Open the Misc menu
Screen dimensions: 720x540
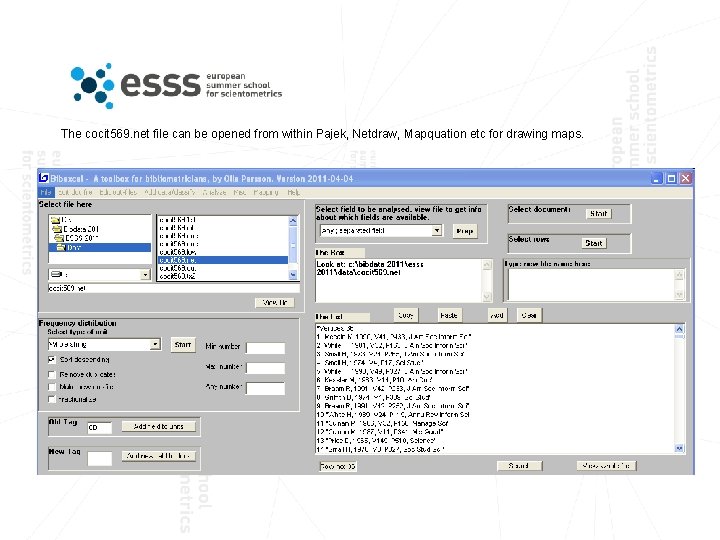click(x=239, y=192)
